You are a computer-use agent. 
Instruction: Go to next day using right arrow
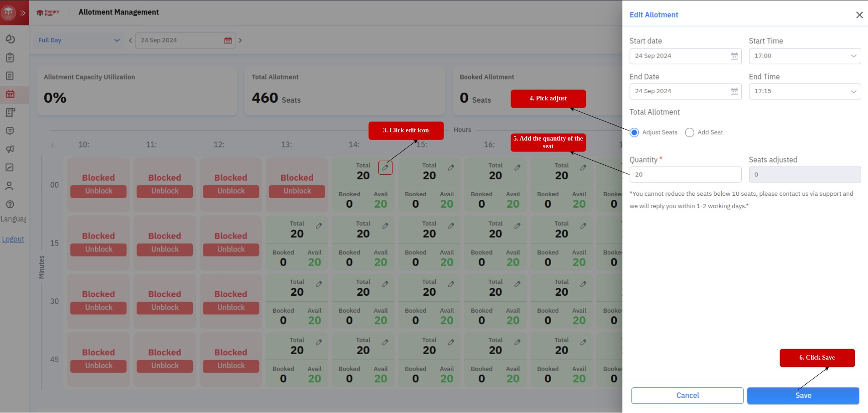240,40
